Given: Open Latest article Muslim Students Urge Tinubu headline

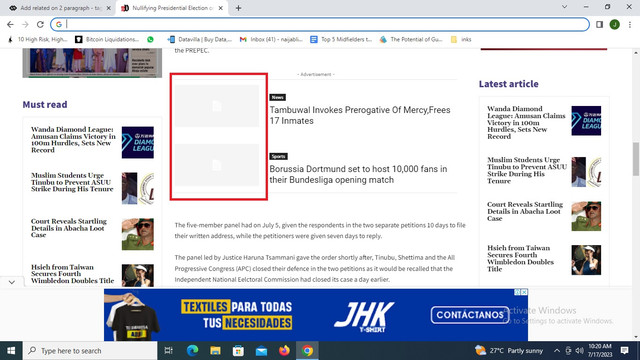Looking at the screenshot, I should 527,170.
